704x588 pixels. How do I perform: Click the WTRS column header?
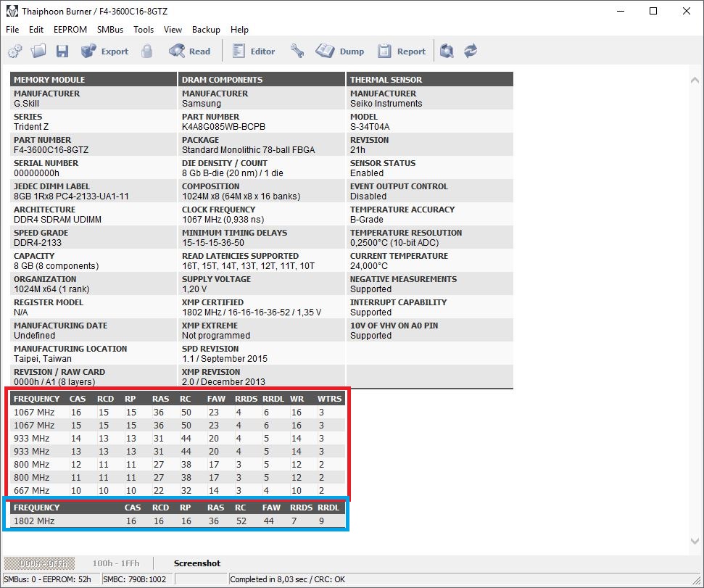pyautogui.click(x=330, y=399)
